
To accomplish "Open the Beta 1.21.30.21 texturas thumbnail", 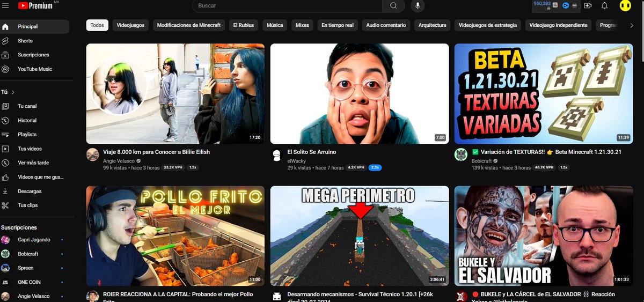I will pyautogui.click(x=544, y=94).
